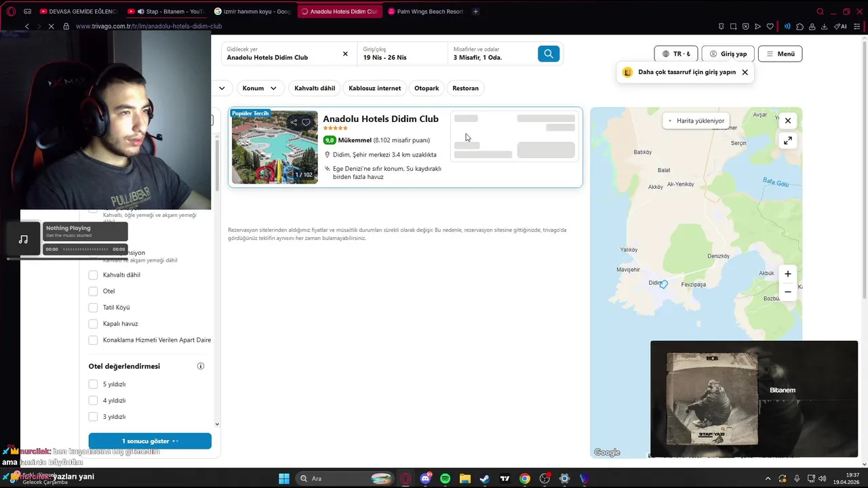Image resolution: width=868 pixels, height=488 pixels.
Task: Show info for Otel değerlendirmesi
Action: click(201, 366)
